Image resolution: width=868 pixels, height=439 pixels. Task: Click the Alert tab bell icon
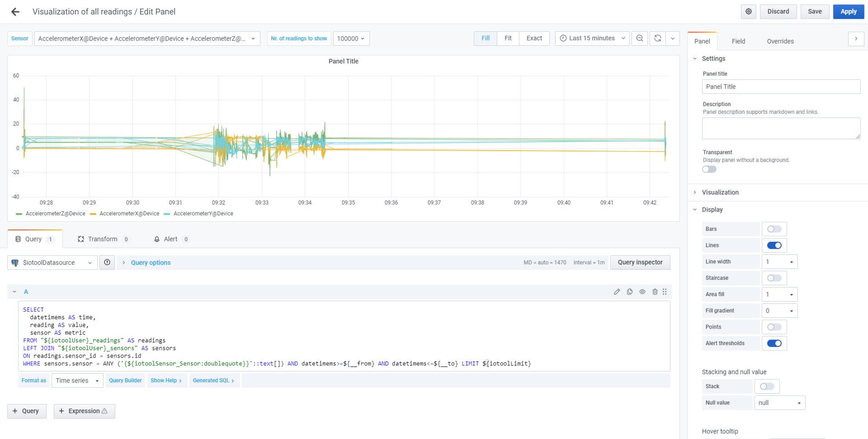(x=157, y=239)
